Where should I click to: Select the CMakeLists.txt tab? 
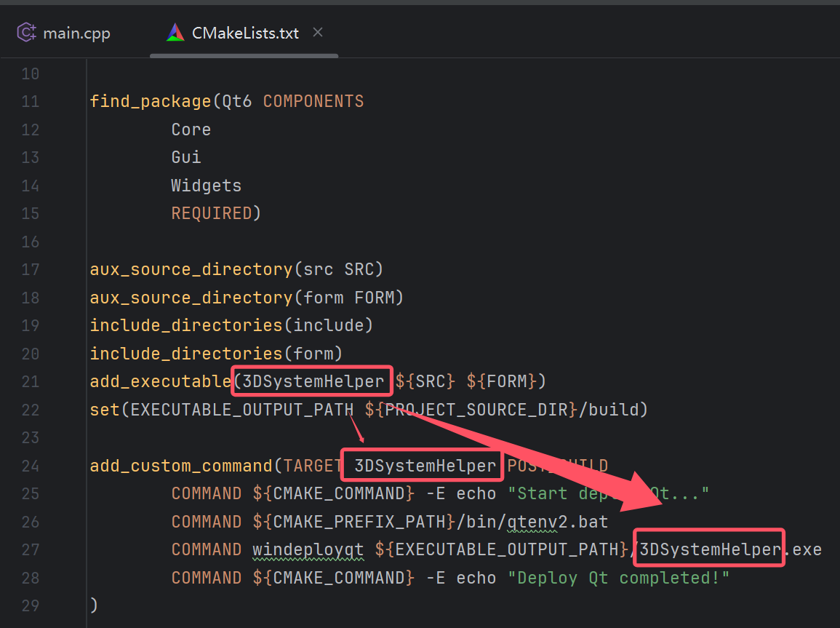point(245,33)
